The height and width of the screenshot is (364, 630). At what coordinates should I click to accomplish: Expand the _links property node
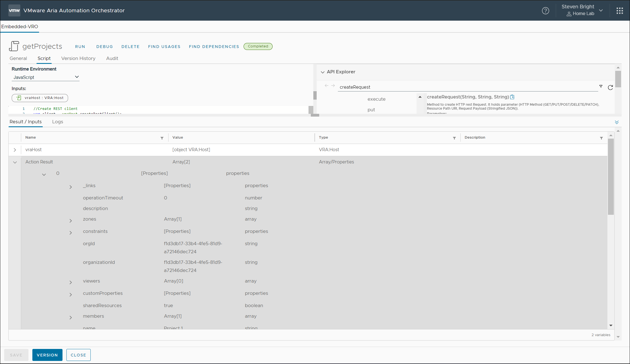click(x=71, y=187)
